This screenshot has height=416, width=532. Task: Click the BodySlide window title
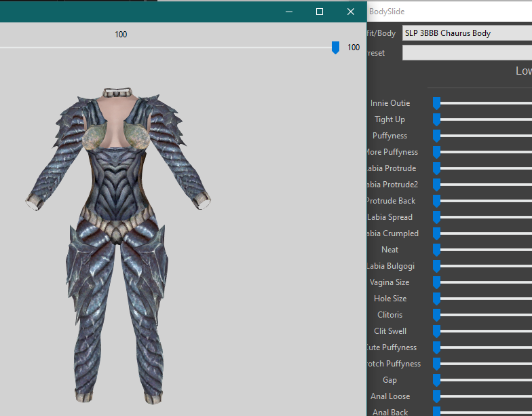387,12
